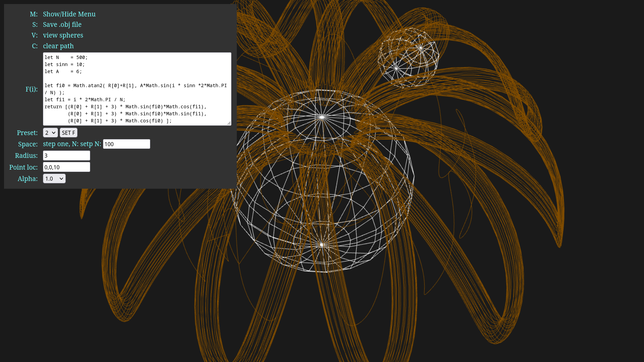
Task: Click the 'S:' shortcut label
Action: tap(35, 24)
